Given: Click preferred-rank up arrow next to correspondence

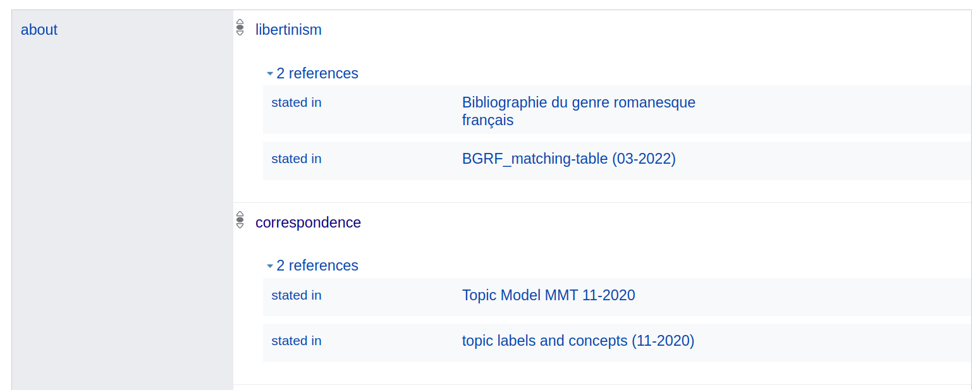Looking at the screenshot, I should coord(240,214).
